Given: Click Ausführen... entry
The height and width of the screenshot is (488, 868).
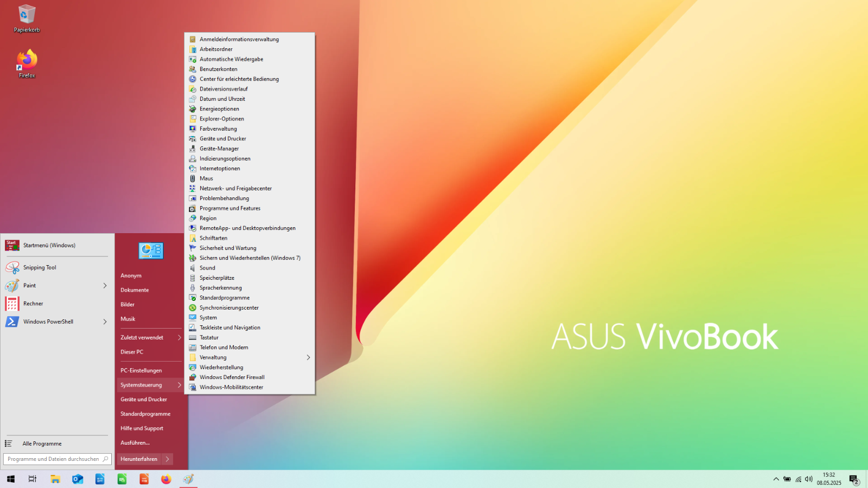Looking at the screenshot, I should pos(150,442).
